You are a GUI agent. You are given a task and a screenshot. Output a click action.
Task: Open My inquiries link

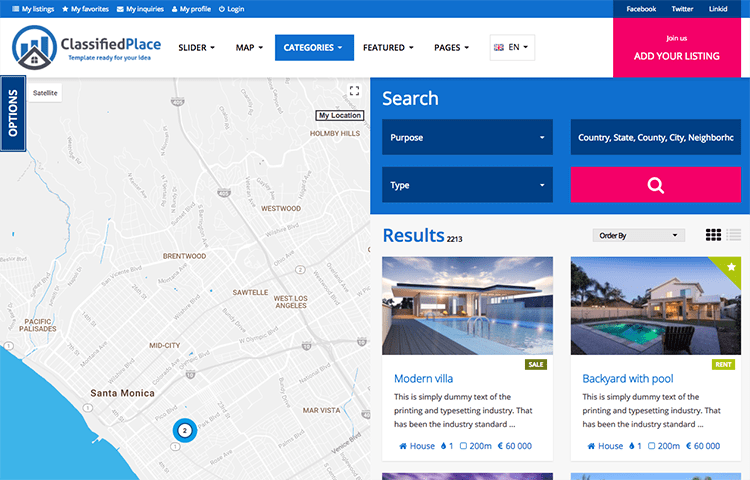140,9
